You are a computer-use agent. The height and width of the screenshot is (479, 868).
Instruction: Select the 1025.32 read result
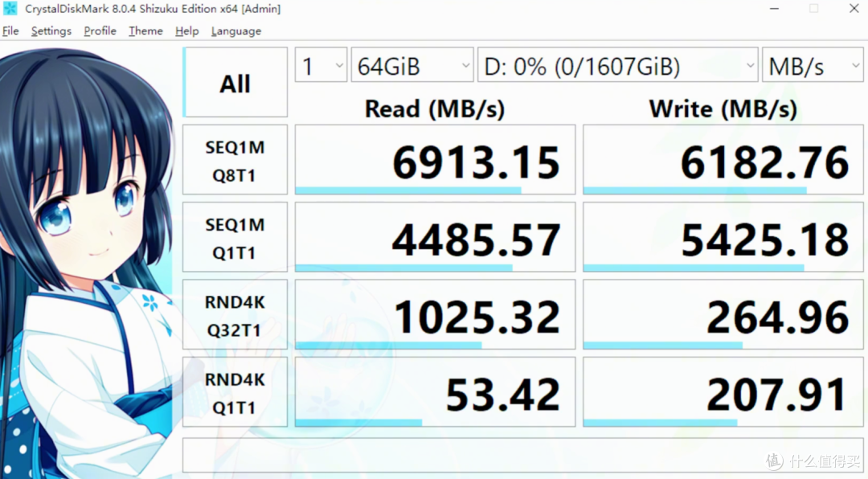pyautogui.click(x=435, y=315)
